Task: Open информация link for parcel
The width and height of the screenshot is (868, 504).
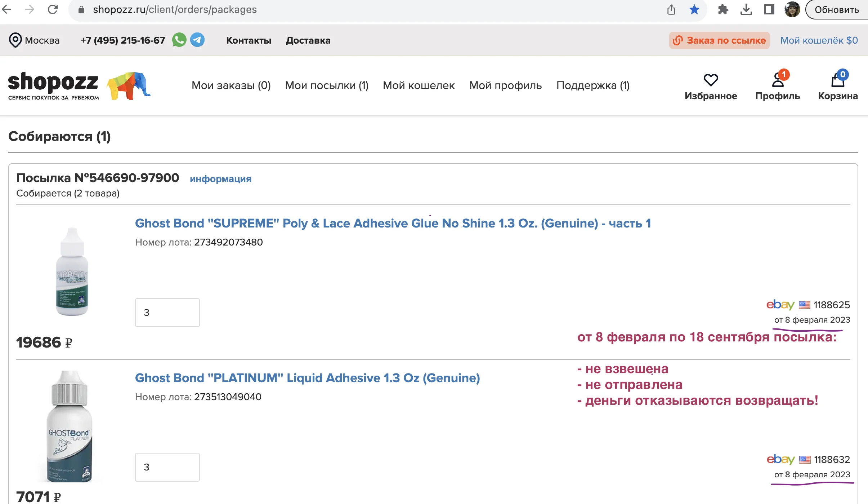Action: click(x=220, y=179)
